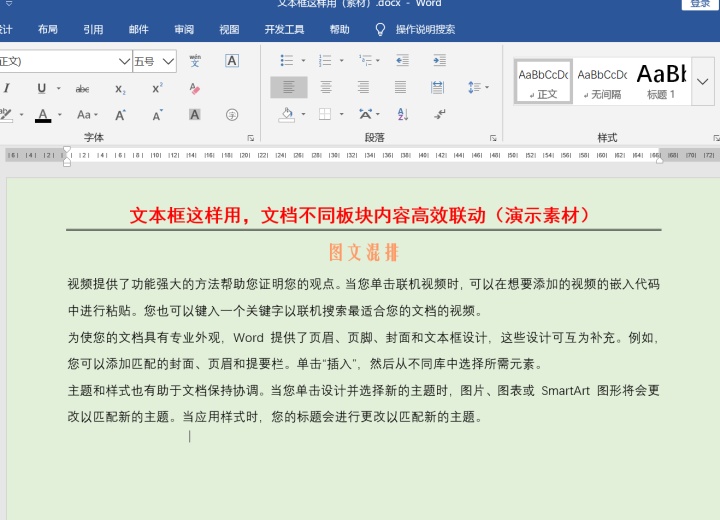
Task: Toggle underline formatting
Action: [41, 88]
